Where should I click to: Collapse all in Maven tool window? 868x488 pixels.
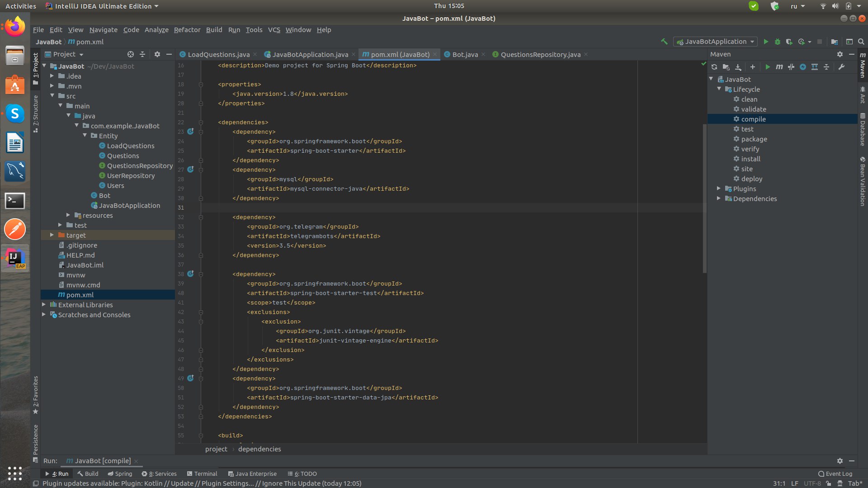click(826, 67)
